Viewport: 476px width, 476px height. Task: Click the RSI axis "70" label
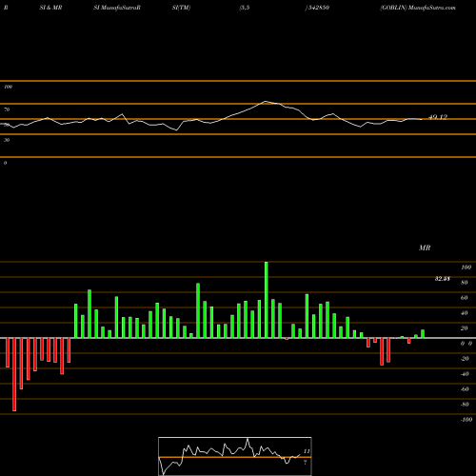pyautogui.click(x=7, y=109)
